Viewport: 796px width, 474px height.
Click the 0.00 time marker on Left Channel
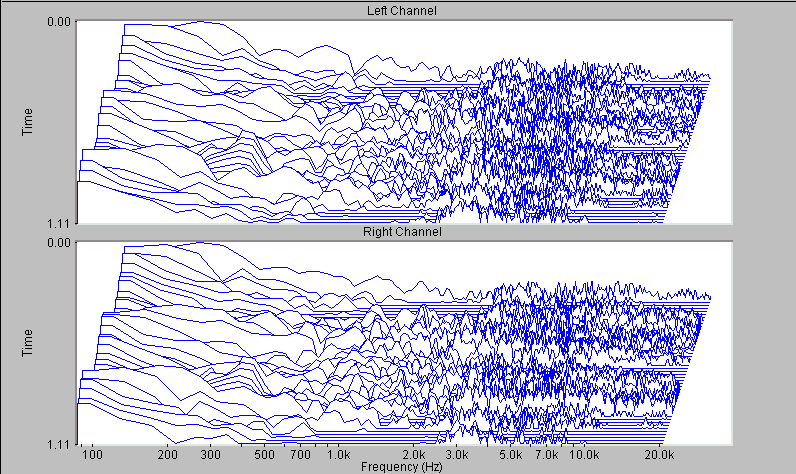61,21
